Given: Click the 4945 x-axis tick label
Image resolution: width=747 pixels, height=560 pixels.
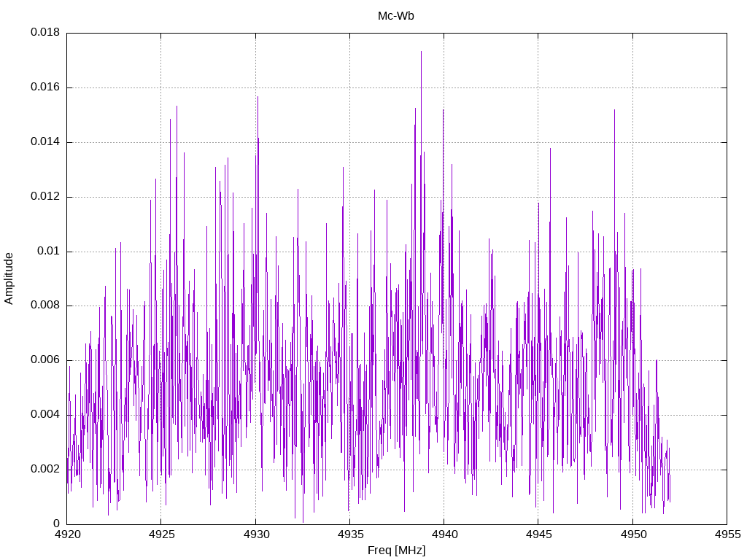Looking at the screenshot, I should (539, 534).
